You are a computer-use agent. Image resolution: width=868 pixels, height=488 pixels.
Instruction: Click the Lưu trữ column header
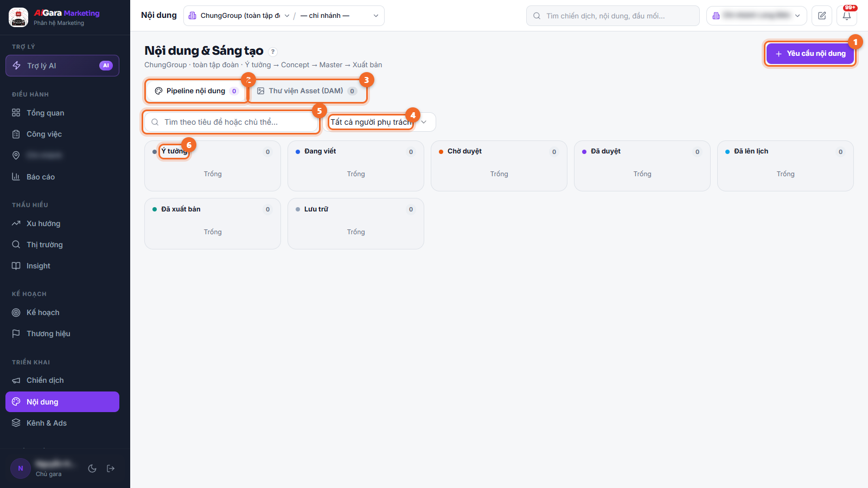[x=316, y=209]
